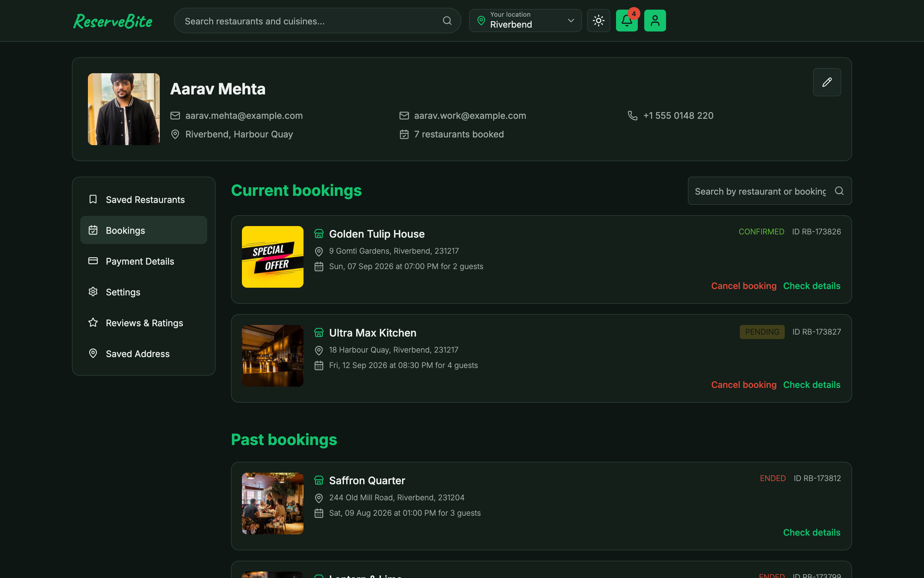The image size is (924, 578).
Task: Open the user account icon button
Action: point(655,21)
